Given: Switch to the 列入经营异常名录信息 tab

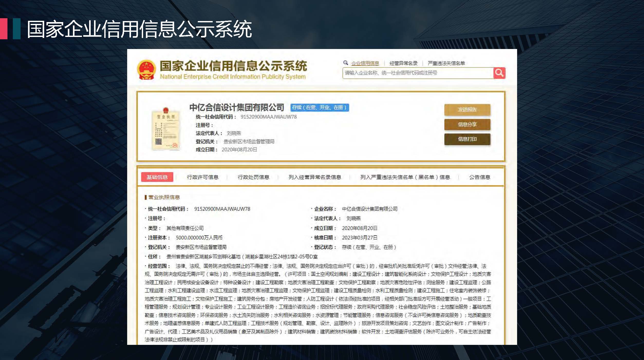Looking at the screenshot, I should coord(315,177).
